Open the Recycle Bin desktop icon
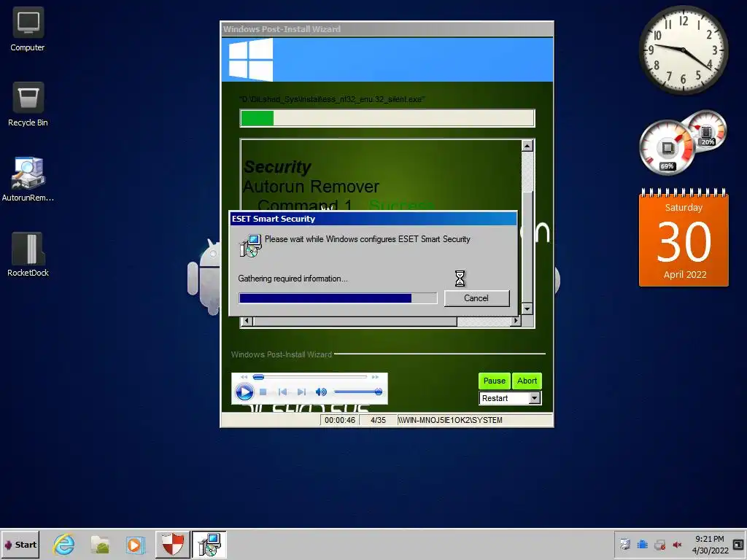This screenshot has width=747, height=560. point(28,104)
